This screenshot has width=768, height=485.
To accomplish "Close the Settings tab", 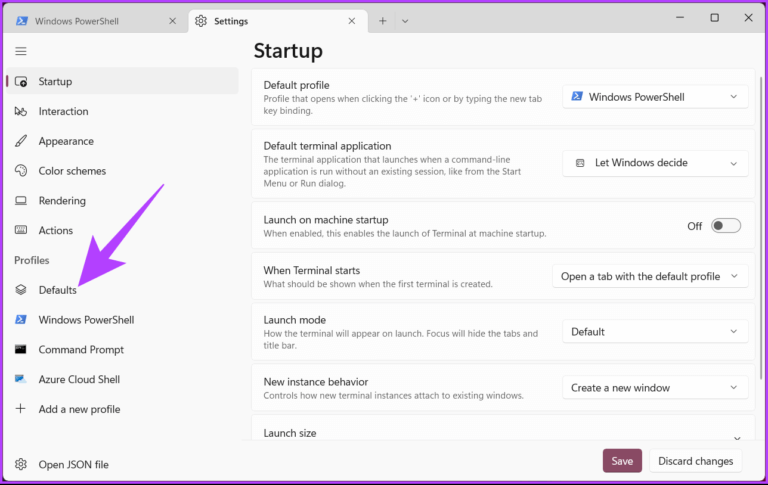I will click(352, 21).
